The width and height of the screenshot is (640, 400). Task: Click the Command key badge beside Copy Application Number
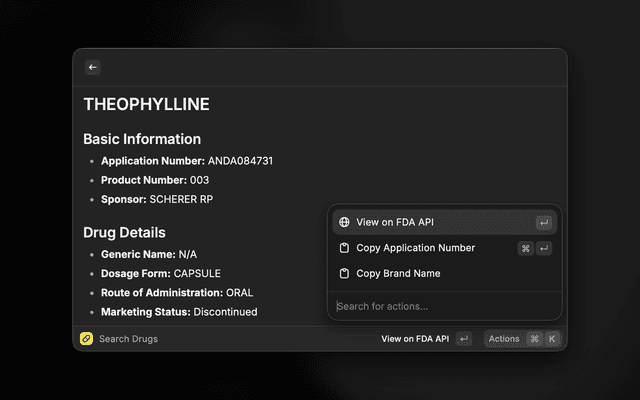pyautogui.click(x=525, y=248)
